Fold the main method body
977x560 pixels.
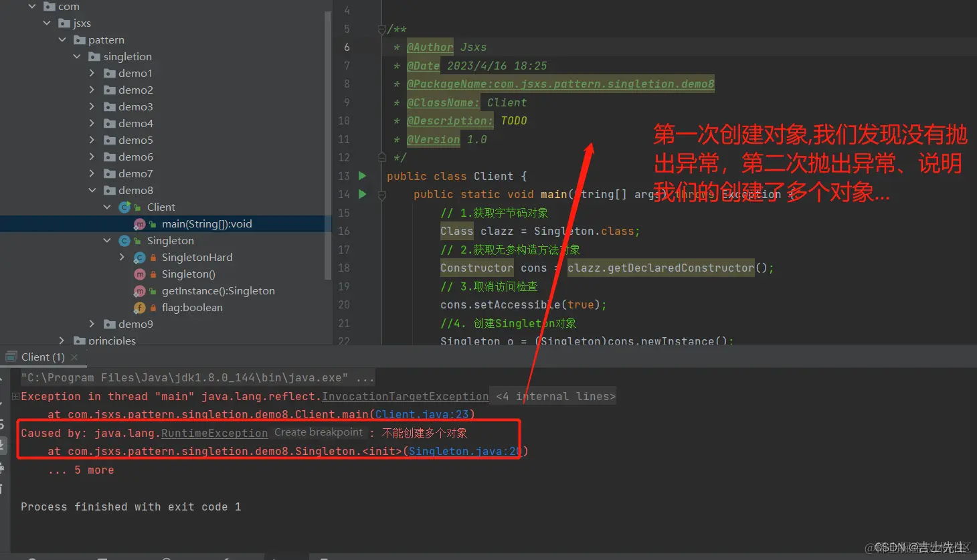pos(381,195)
